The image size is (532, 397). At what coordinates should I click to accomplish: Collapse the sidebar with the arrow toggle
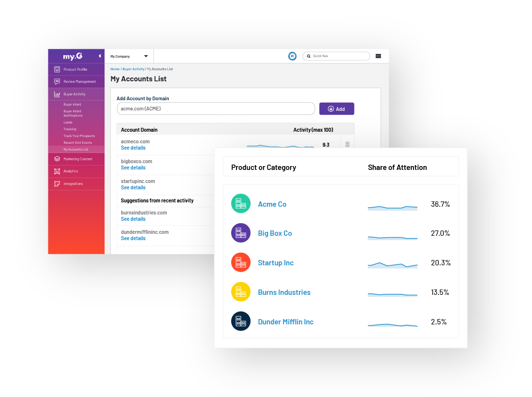[x=100, y=56]
